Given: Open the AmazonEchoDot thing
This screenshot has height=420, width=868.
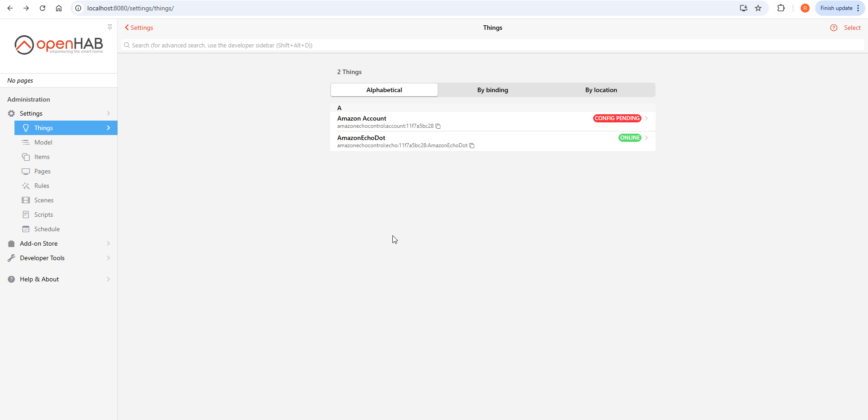Looking at the screenshot, I should tap(493, 141).
